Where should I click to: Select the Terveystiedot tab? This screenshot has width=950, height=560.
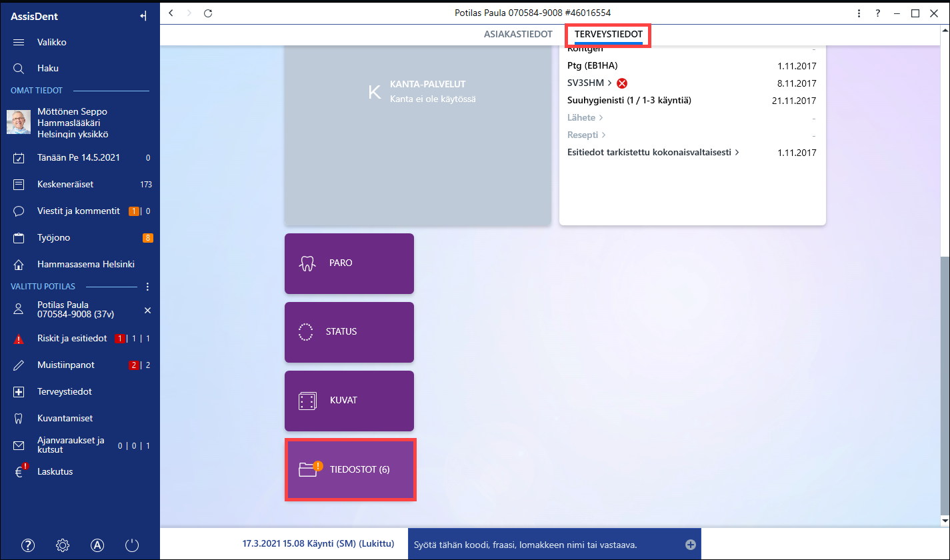click(608, 33)
